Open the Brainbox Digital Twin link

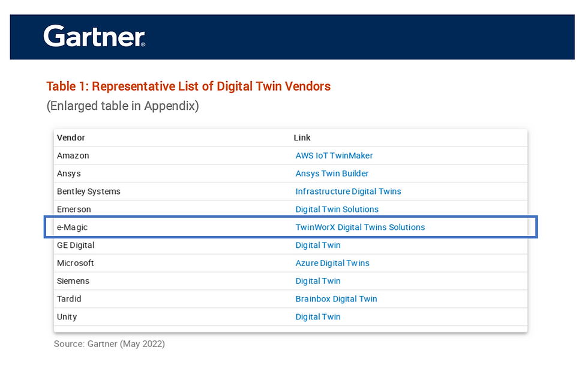(336, 299)
